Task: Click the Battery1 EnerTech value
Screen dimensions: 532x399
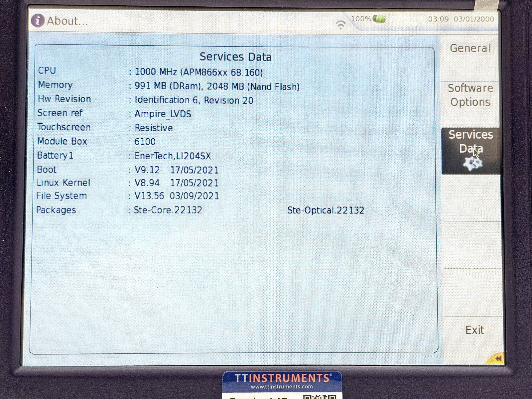Action: [x=173, y=156]
